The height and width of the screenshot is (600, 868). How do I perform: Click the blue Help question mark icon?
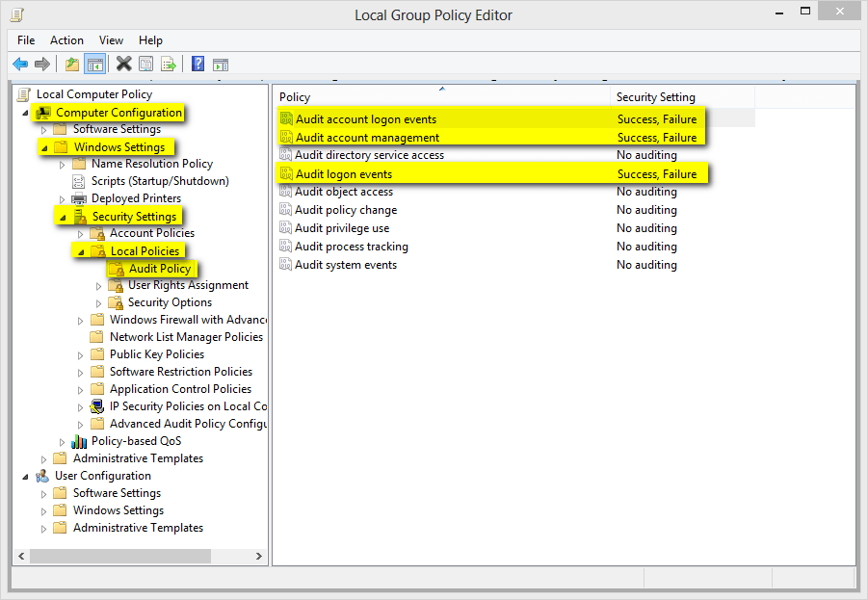[x=197, y=65]
